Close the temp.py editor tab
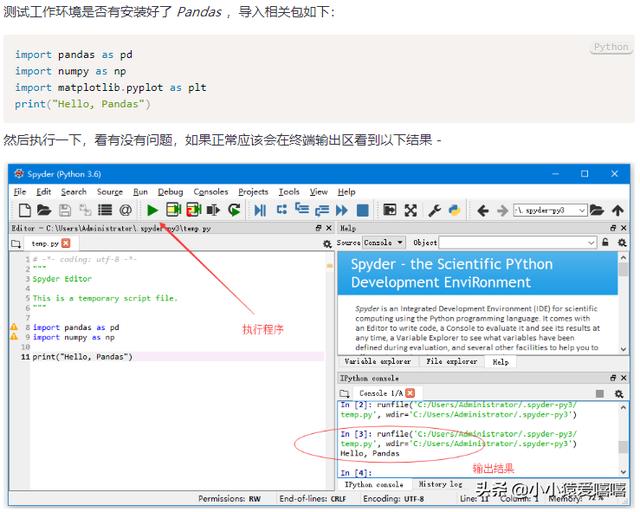 pos(66,243)
